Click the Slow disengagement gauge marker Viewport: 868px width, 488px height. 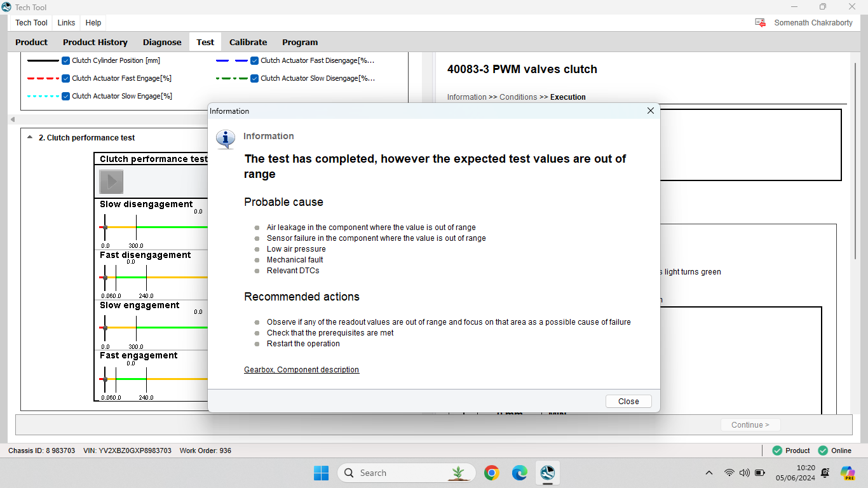pos(105,227)
